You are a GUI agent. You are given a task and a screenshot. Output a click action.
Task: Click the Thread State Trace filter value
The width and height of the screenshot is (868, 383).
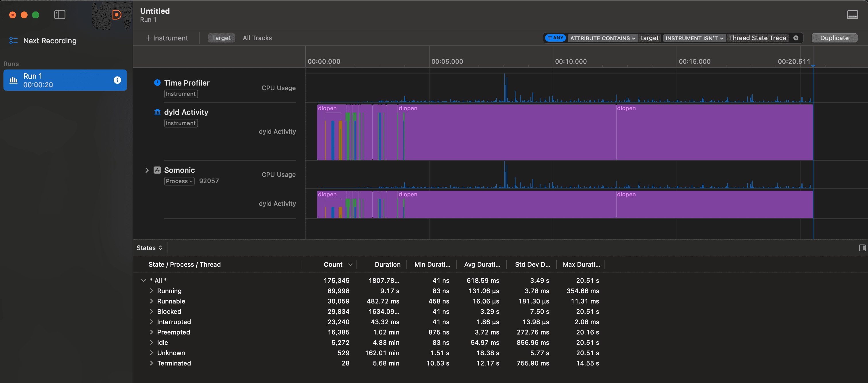(757, 38)
